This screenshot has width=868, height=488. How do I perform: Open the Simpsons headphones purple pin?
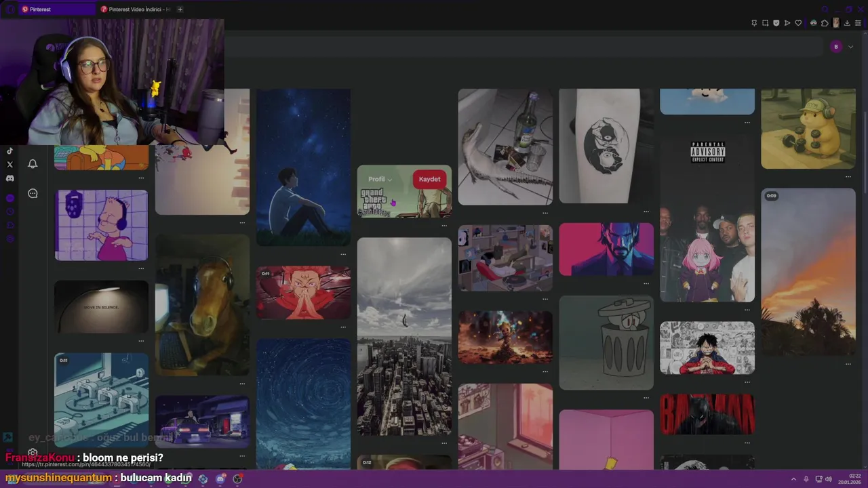click(x=101, y=225)
